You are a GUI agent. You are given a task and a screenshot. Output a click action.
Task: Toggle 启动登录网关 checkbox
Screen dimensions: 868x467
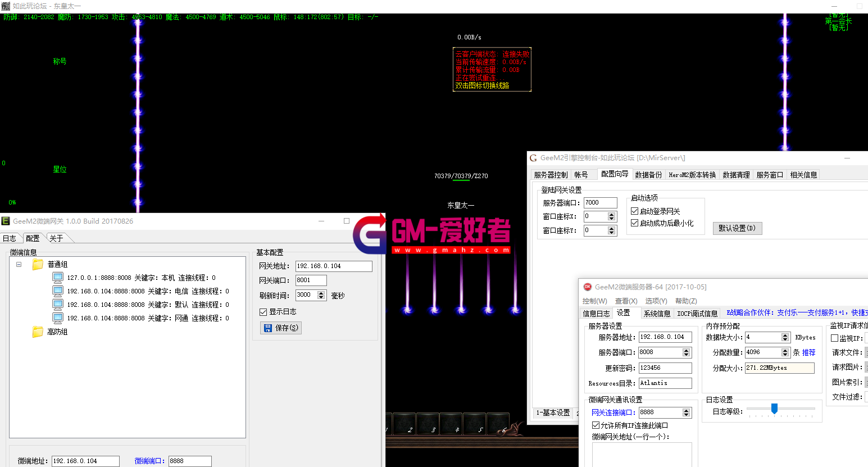click(634, 211)
